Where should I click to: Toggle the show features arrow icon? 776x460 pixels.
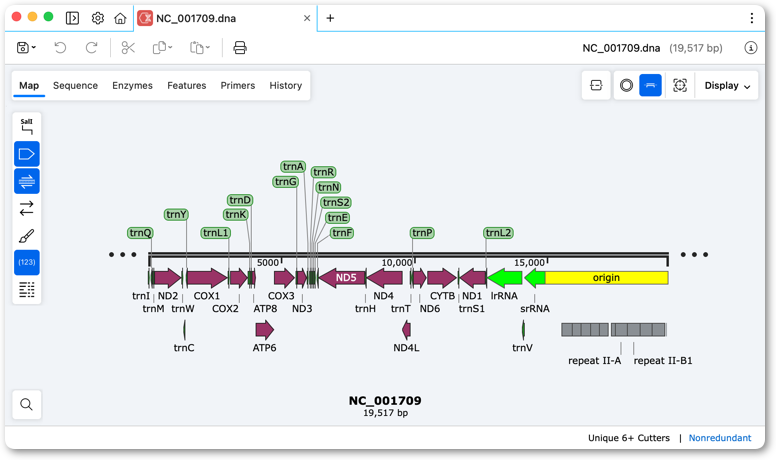pyautogui.click(x=27, y=154)
